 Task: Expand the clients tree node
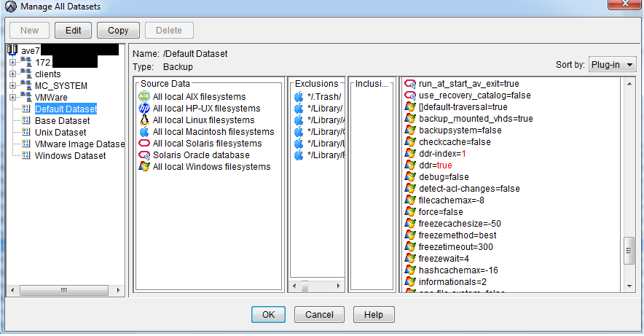(x=12, y=74)
